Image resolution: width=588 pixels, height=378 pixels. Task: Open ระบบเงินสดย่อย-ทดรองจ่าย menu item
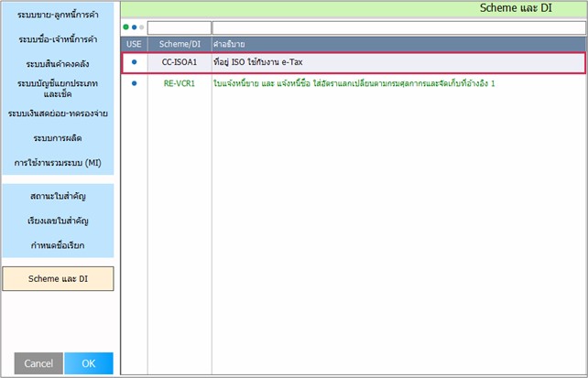pos(58,113)
